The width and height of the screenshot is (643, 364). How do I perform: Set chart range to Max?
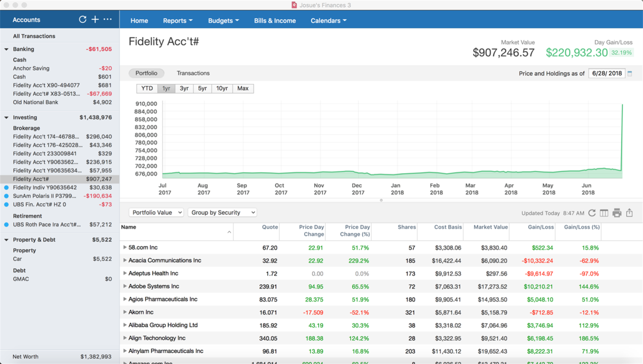tap(243, 88)
